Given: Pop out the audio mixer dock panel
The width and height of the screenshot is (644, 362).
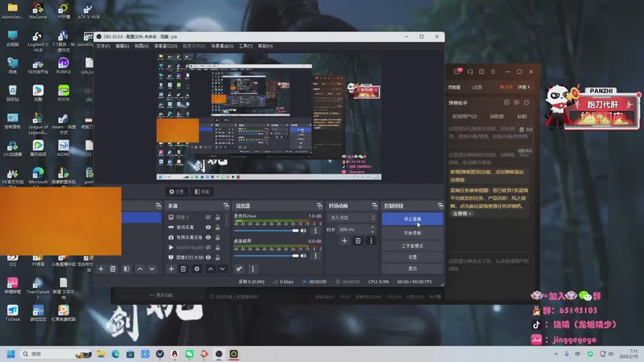Looking at the screenshot, I should [319, 206].
